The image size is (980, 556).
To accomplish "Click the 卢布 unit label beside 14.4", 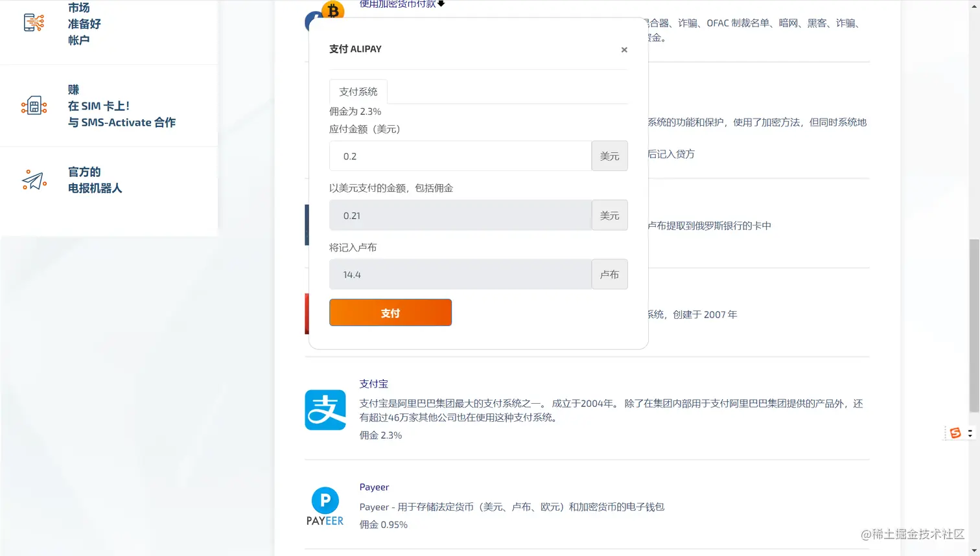I will [x=609, y=274].
